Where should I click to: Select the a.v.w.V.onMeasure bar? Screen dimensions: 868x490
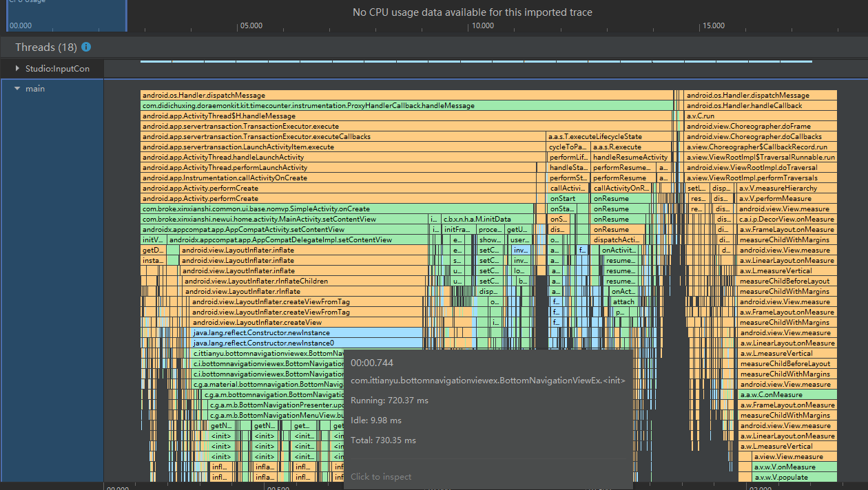pos(795,467)
